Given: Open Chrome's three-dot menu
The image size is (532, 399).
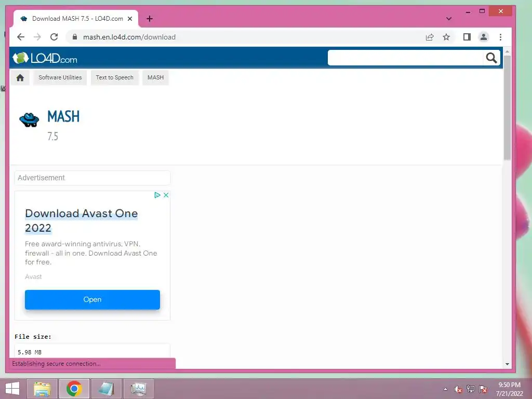Looking at the screenshot, I should 500,37.
